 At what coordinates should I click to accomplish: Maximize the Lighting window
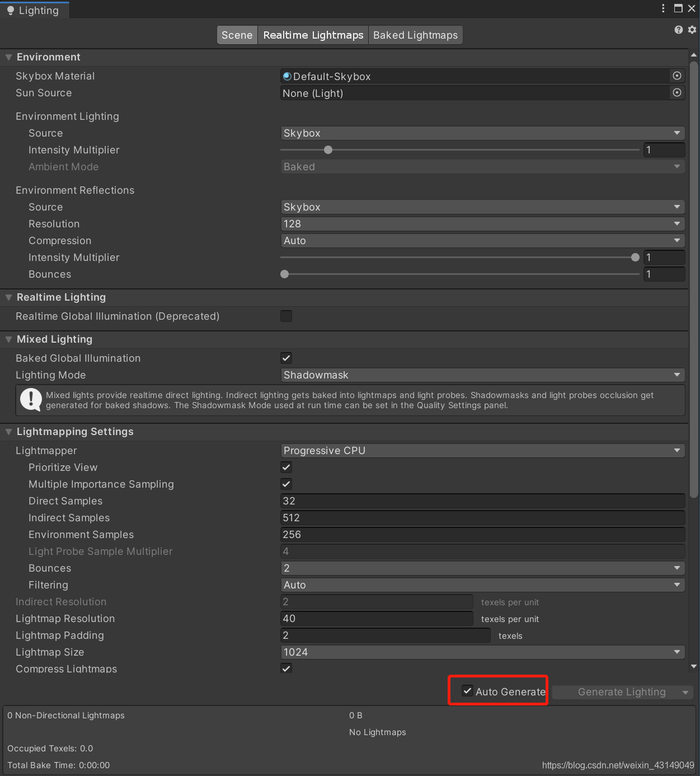point(678,8)
